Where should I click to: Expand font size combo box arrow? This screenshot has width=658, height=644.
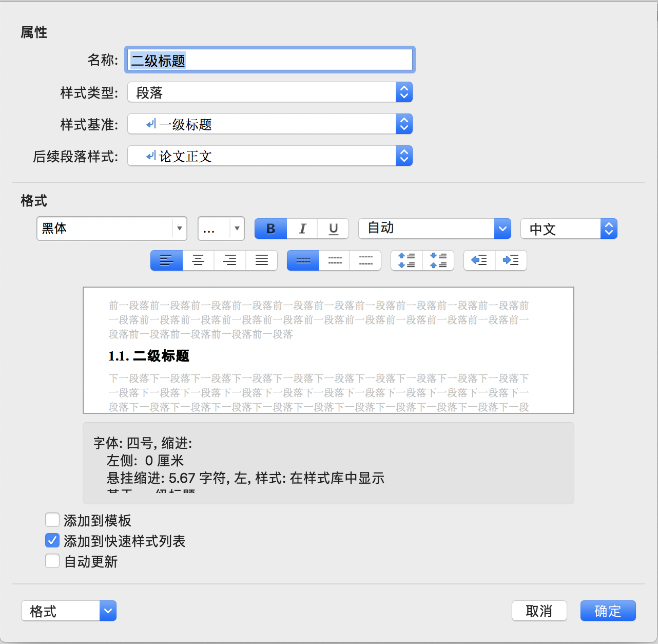click(x=237, y=229)
